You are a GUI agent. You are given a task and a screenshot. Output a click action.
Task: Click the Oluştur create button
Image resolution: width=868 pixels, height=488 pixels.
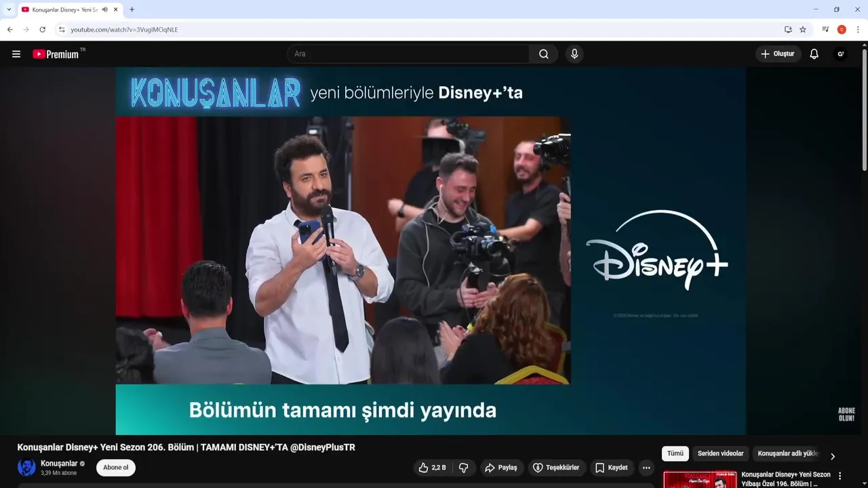coord(778,54)
